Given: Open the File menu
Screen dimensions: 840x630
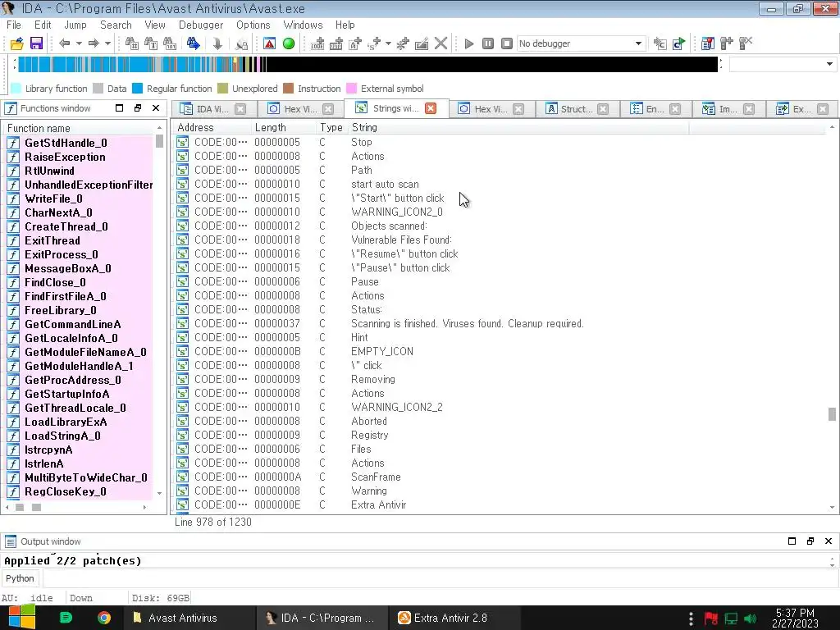Looking at the screenshot, I should (14, 25).
